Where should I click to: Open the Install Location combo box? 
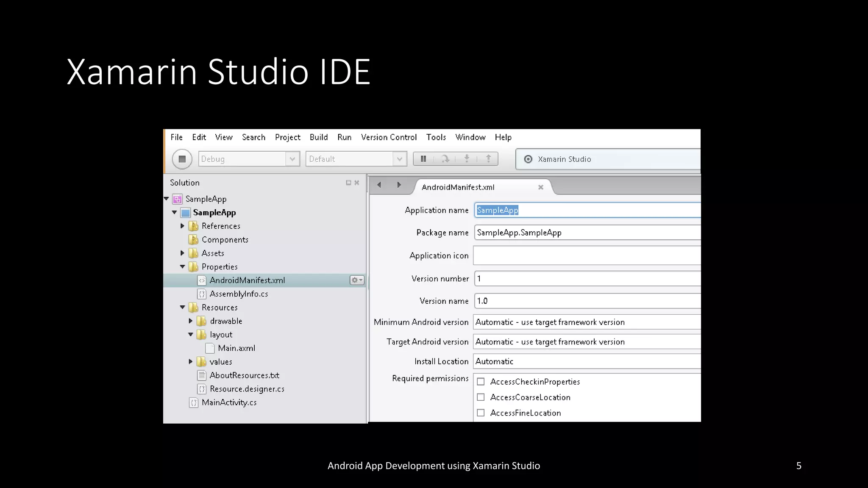pos(587,361)
